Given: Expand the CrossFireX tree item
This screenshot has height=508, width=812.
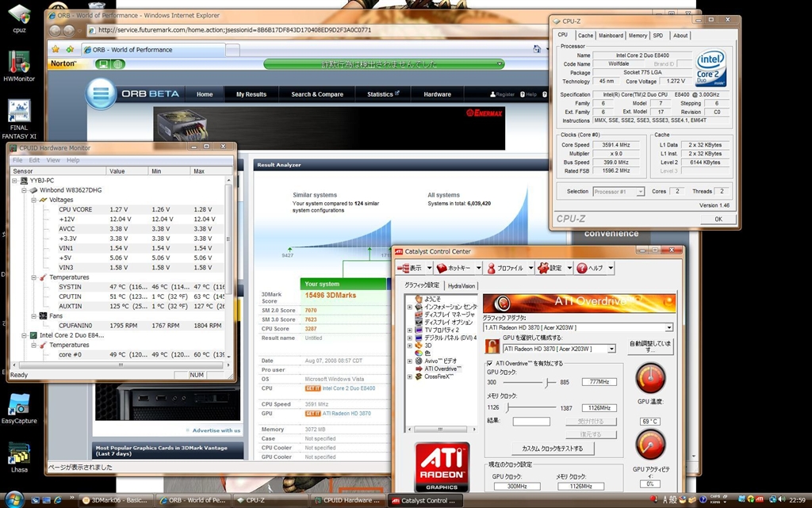Looking at the screenshot, I should point(410,376).
